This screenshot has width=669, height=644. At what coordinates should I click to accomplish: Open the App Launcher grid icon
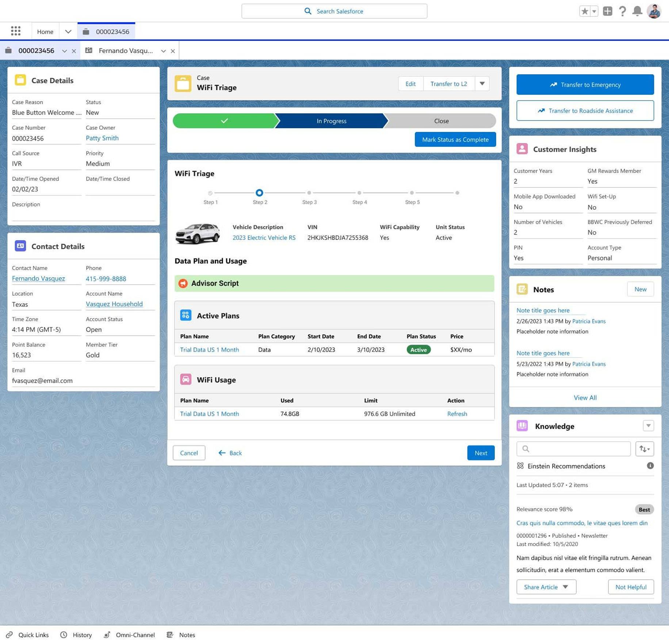pyautogui.click(x=16, y=31)
